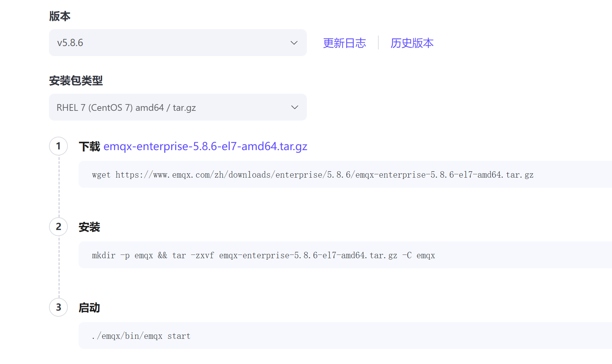This screenshot has height=364, width=612.
Task: Click the step 2 circle icon
Action: pyautogui.click(x=58, y=227)
